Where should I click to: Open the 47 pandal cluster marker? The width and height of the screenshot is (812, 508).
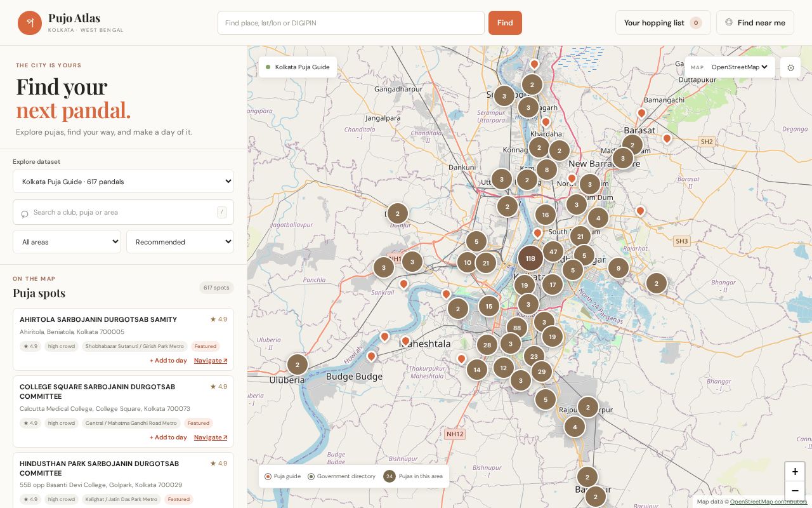coord(553,251)
